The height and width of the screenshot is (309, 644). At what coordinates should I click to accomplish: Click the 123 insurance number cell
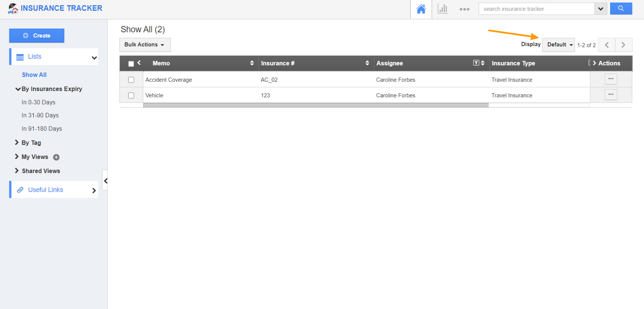[x=266, y=95]
